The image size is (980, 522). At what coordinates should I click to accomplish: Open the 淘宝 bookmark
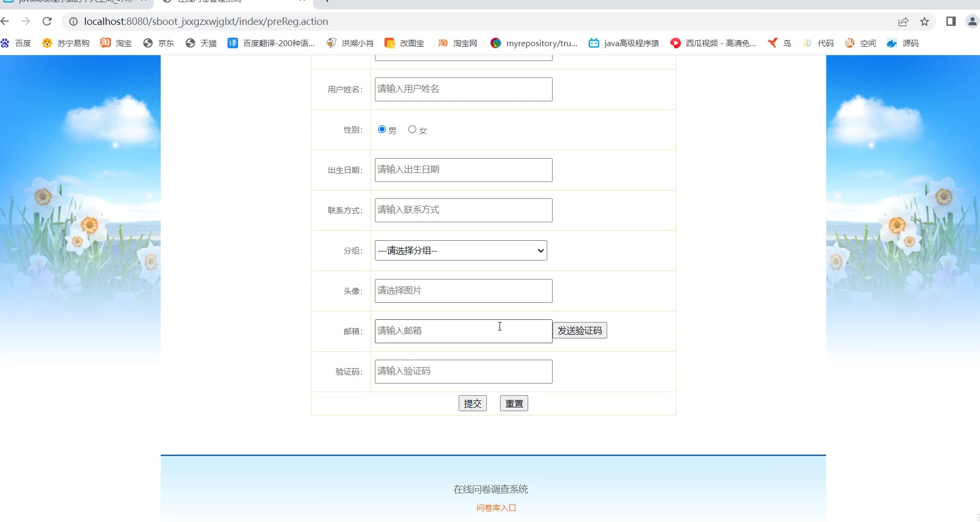point(116,43)
